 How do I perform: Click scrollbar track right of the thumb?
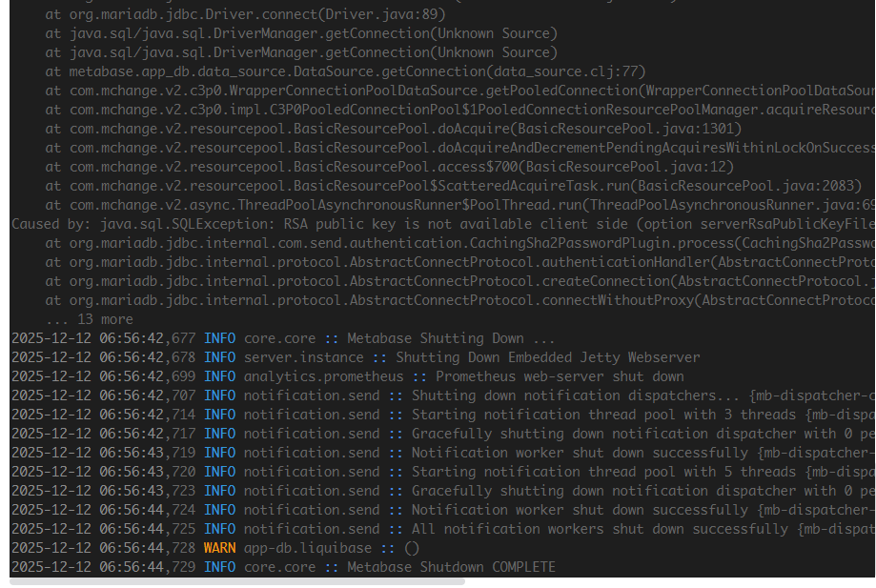[667, 580]
